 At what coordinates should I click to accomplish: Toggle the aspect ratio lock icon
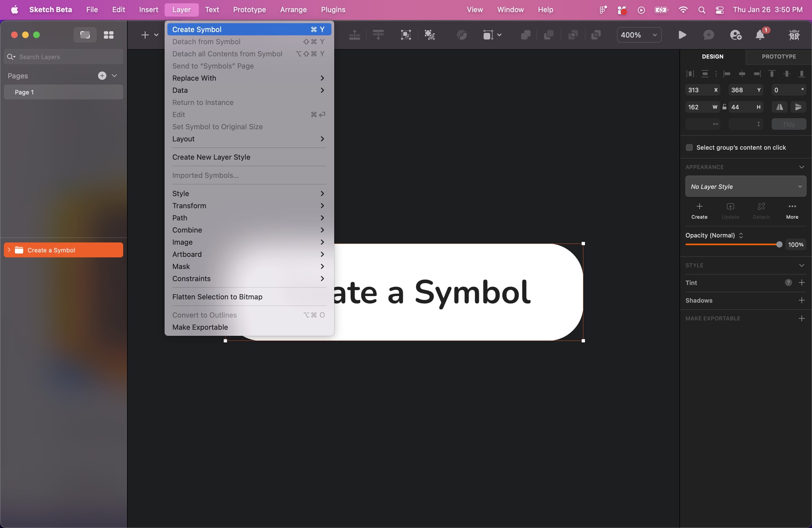(724, 107)
